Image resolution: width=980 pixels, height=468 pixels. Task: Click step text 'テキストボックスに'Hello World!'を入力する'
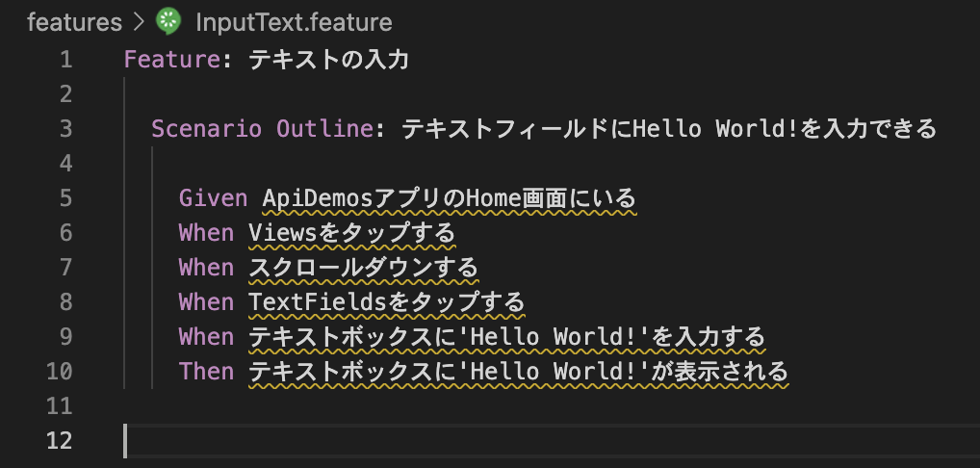coord(507,337)
